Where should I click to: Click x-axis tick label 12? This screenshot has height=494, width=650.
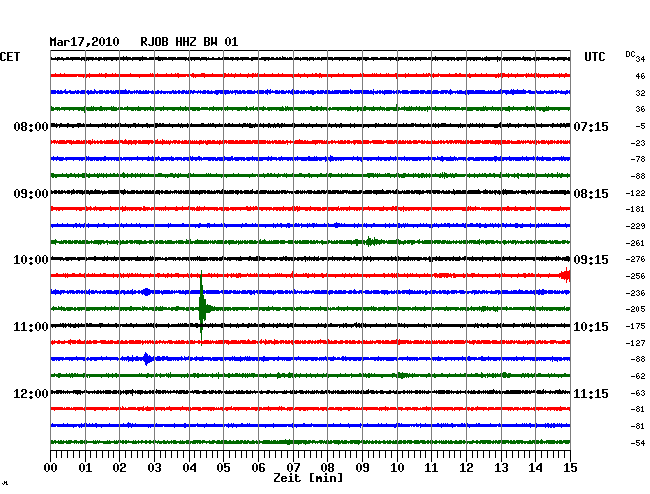point(466,468)
